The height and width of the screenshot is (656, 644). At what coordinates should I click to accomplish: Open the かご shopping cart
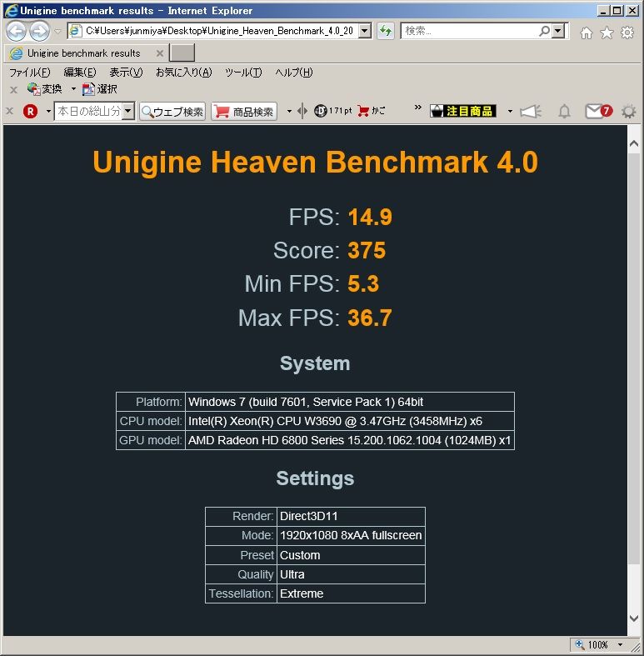372,111
